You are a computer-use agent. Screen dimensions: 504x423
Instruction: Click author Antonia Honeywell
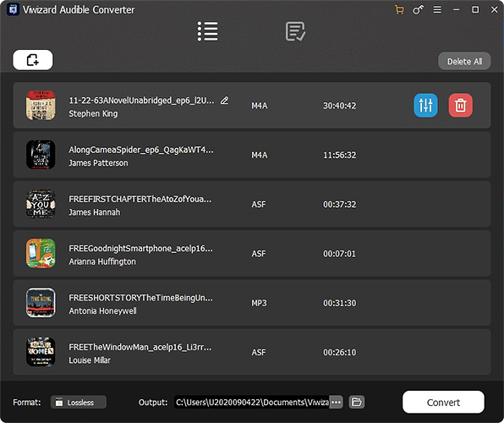pos(102,310)
